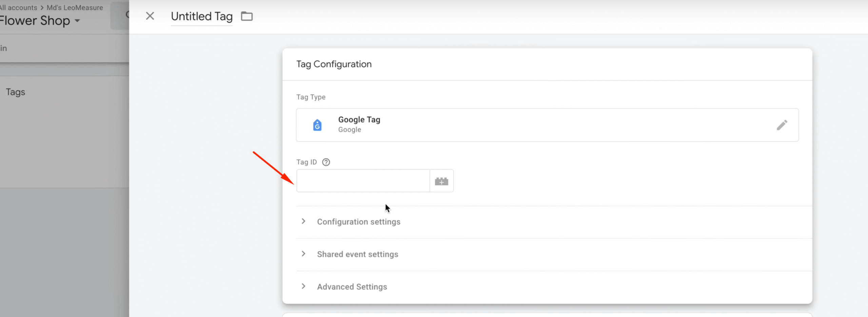Click the Shared event settings label
Viewport: 868px width, 317px height.
[357, 254]
